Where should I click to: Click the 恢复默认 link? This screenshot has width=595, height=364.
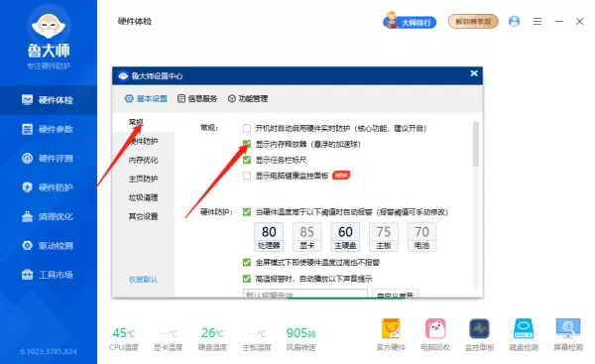coord(143,280)
